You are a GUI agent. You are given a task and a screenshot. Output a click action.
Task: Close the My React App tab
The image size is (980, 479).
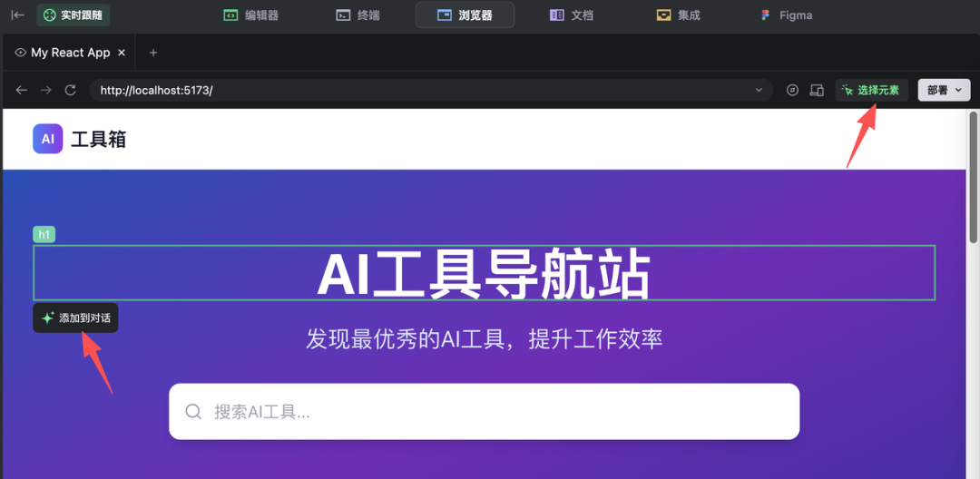pos(122,53)
